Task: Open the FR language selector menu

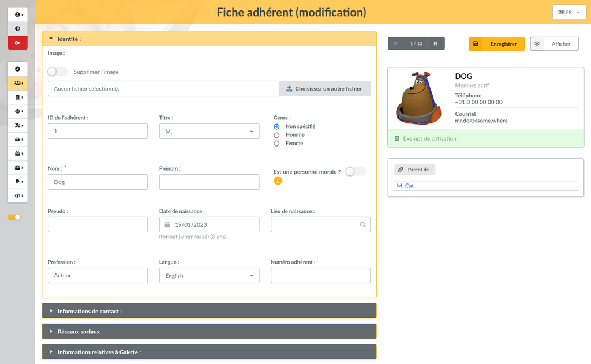Action: (568, 12)
